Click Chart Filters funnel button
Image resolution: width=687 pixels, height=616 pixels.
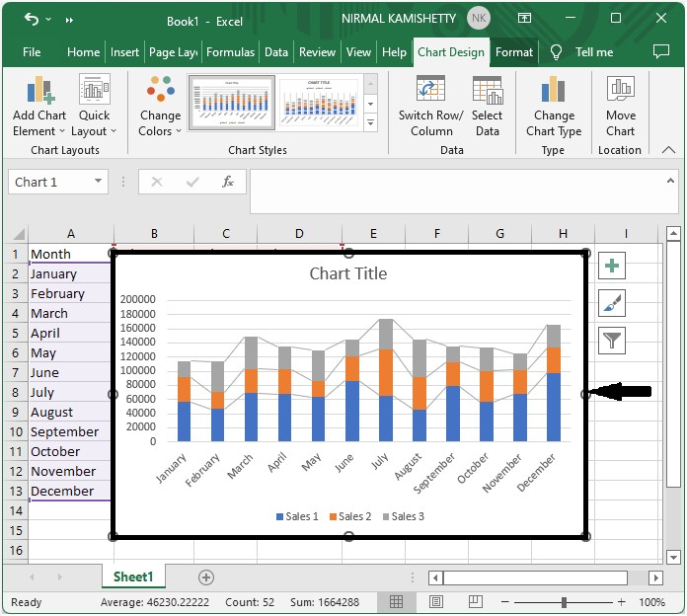click(x=612, y=341)
